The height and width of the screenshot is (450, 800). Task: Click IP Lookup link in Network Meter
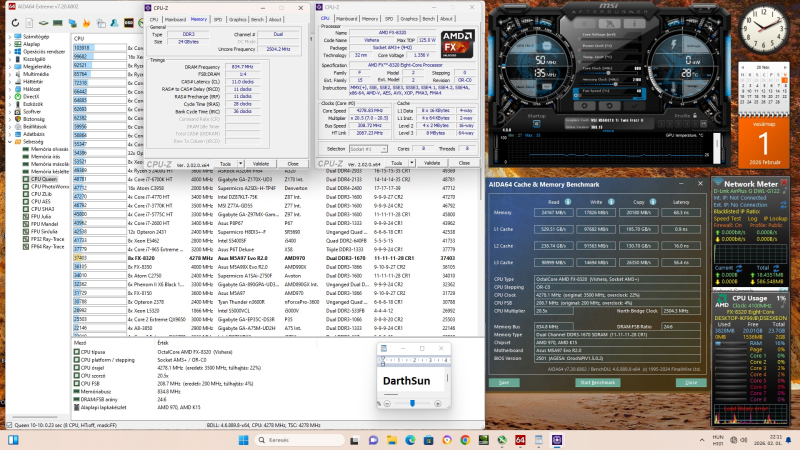click(x=776, y=218)
